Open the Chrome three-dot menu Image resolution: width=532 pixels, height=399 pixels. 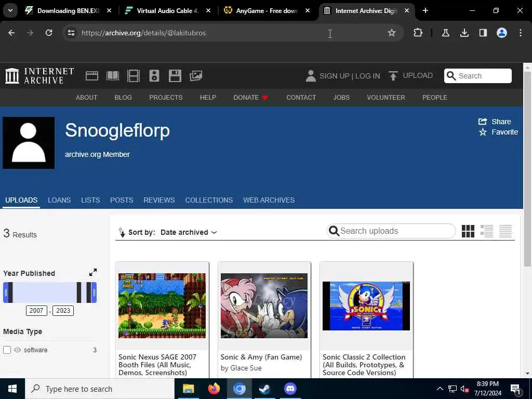[x=521, y=33]
